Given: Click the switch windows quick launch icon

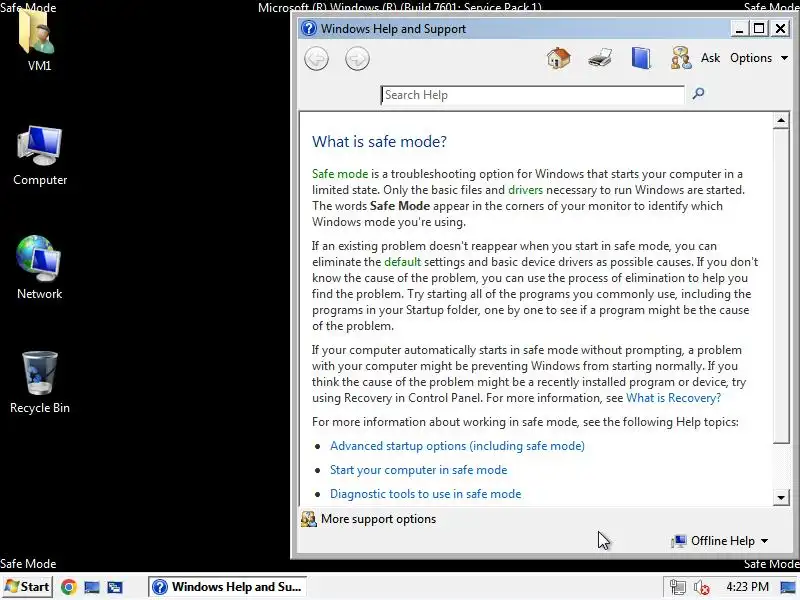Looking at the screenshot, I should [115, 587].
